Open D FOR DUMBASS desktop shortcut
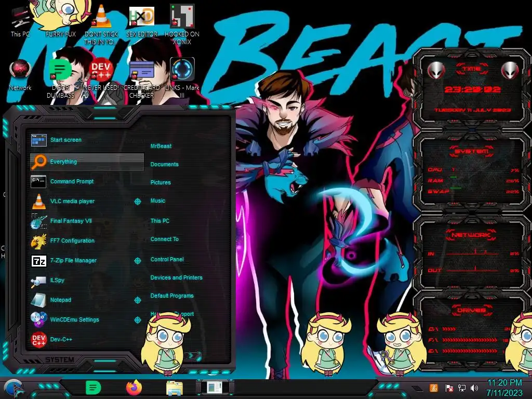Viewport: 532px width, 399px height. click(60, 78)
